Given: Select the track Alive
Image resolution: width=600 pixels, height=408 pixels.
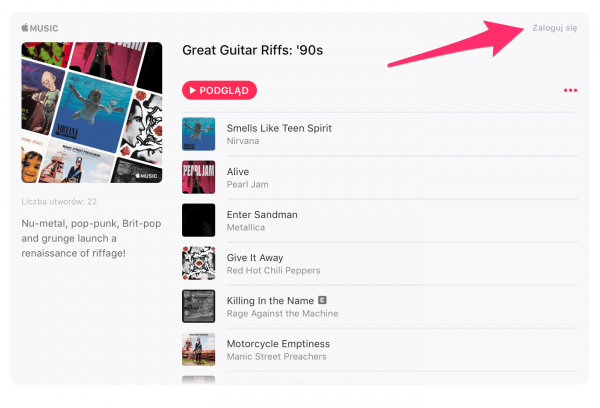Looking at the screenshot, I should 238,171.
